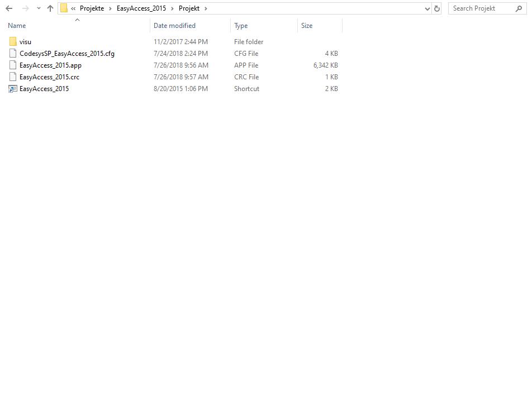Viewport: 532px width, 395px height.
Task: Click the Refresh icon in the address bar
Action: pyautogui.click(x=437, y=8)
